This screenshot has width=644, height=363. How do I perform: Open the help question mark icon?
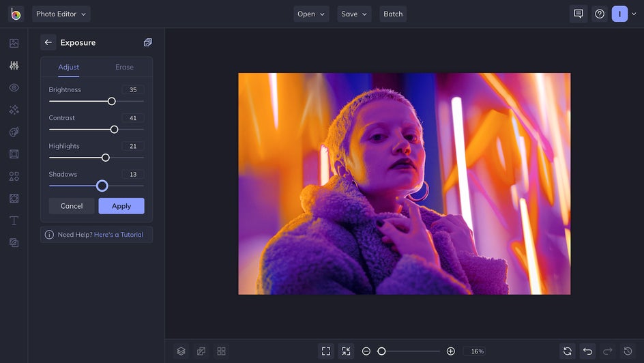[600, 14]
